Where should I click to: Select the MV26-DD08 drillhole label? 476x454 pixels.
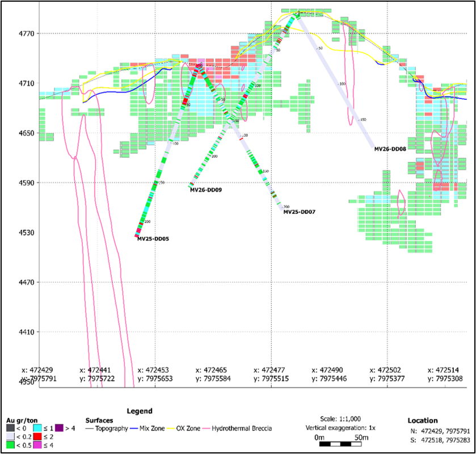pos(390,149)
